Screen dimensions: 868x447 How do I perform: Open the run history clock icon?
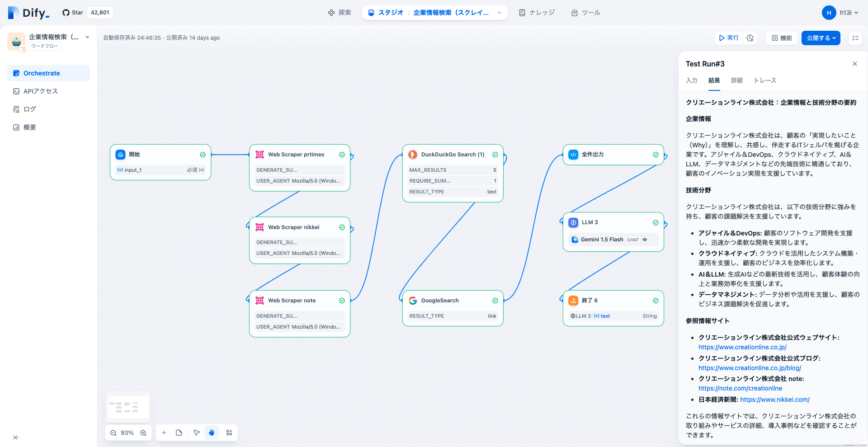point(750,38)
